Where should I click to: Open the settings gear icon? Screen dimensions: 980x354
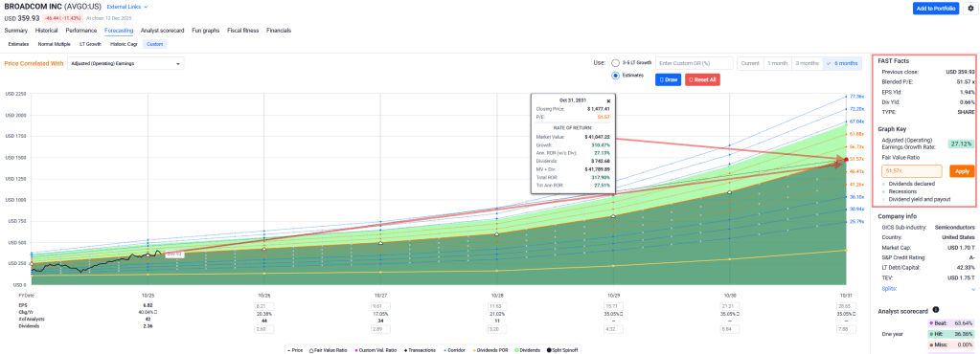[970, 9]
